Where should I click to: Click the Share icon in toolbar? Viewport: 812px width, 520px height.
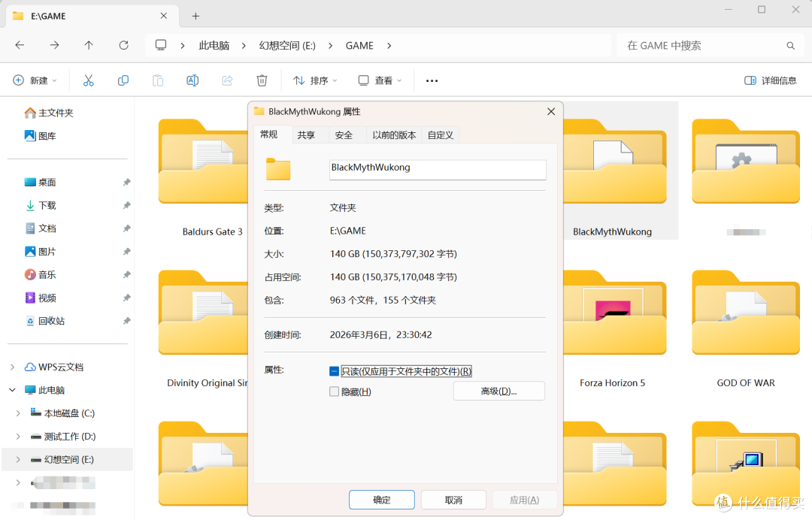[227, 80]
